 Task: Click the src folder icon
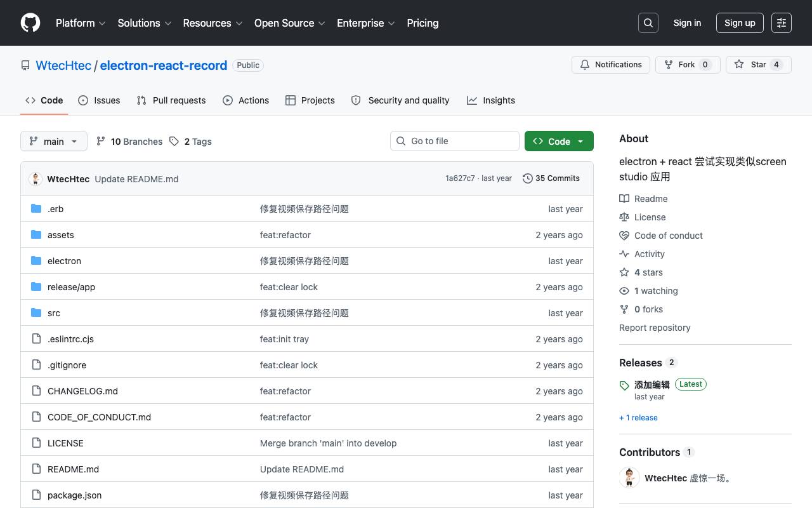(36, 312)
